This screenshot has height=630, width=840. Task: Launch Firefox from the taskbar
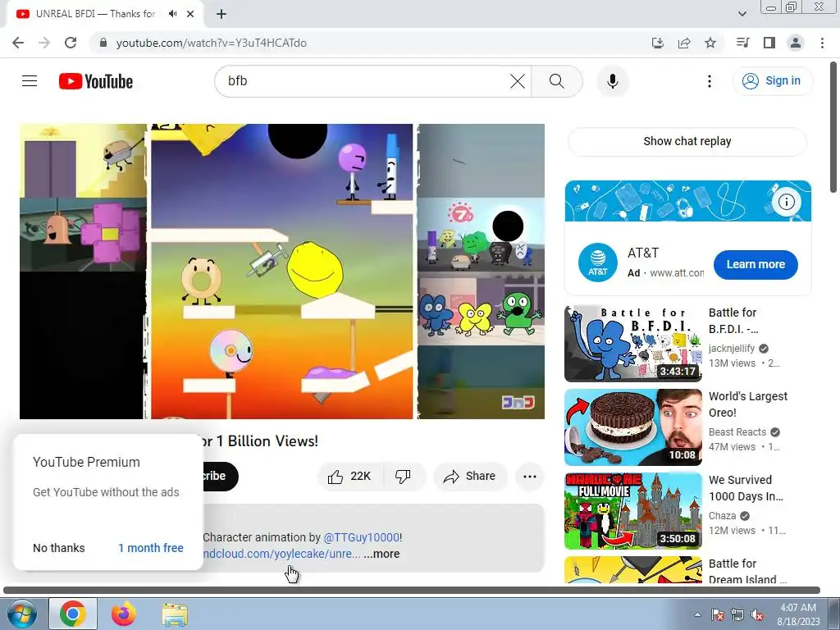(x=124, y=614)
